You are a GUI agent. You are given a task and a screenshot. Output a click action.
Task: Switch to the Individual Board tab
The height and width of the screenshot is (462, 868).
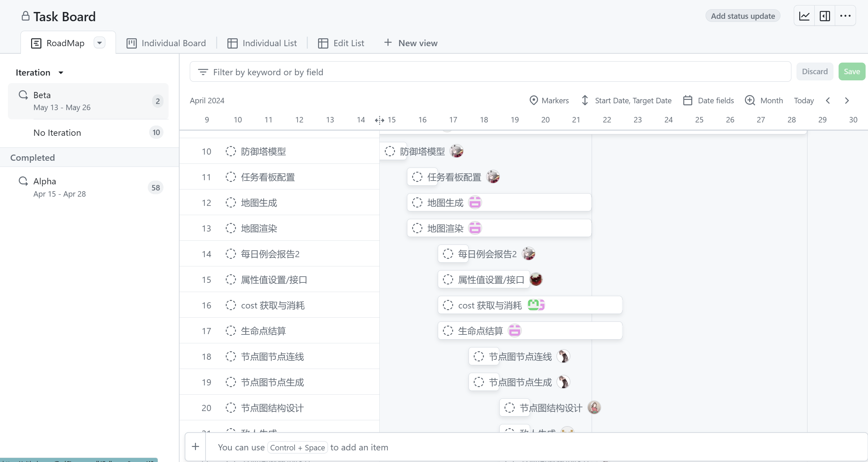pos(167,43)
